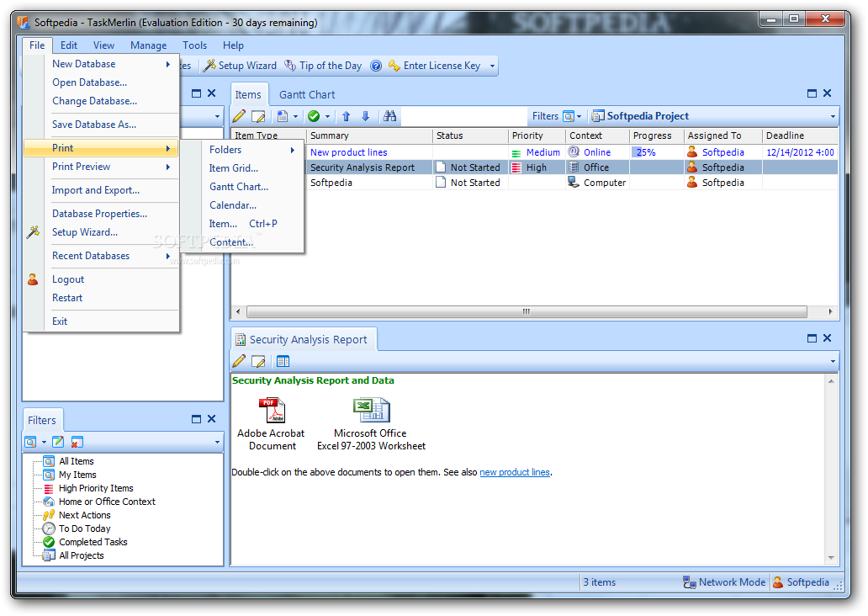Screen dimensions: 868x616
Task: Click the properties table icon in report panel
Action: click(283, 361)
